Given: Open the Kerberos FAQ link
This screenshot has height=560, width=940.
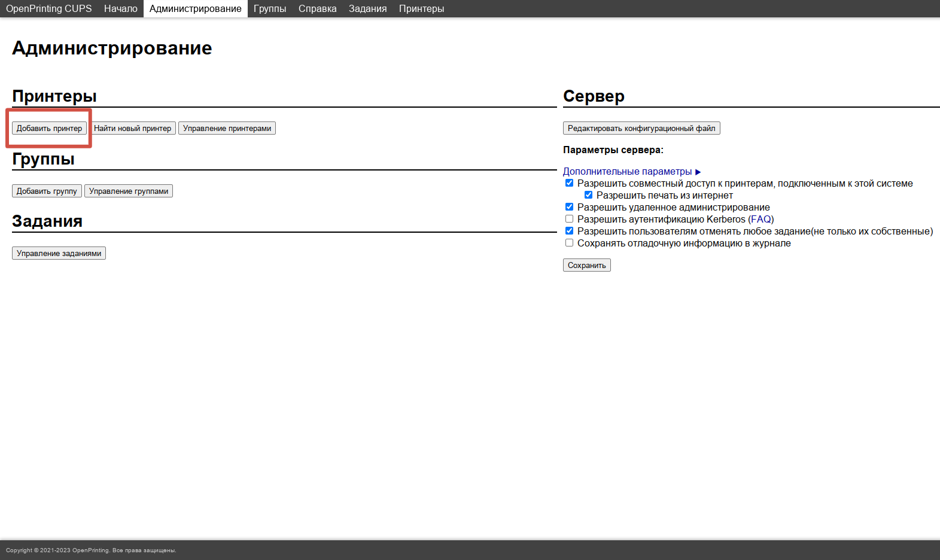Looking at the screenshot, I should [x=760, y=220].
